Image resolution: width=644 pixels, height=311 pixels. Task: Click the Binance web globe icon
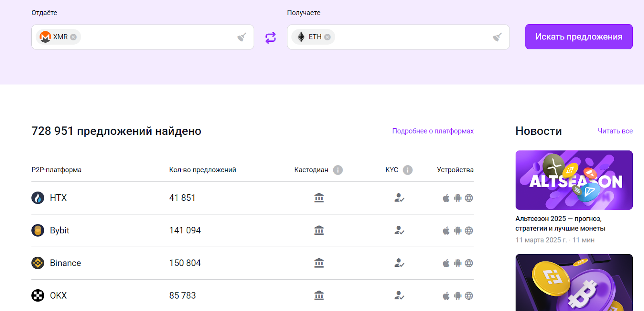(x=469, y=263)
